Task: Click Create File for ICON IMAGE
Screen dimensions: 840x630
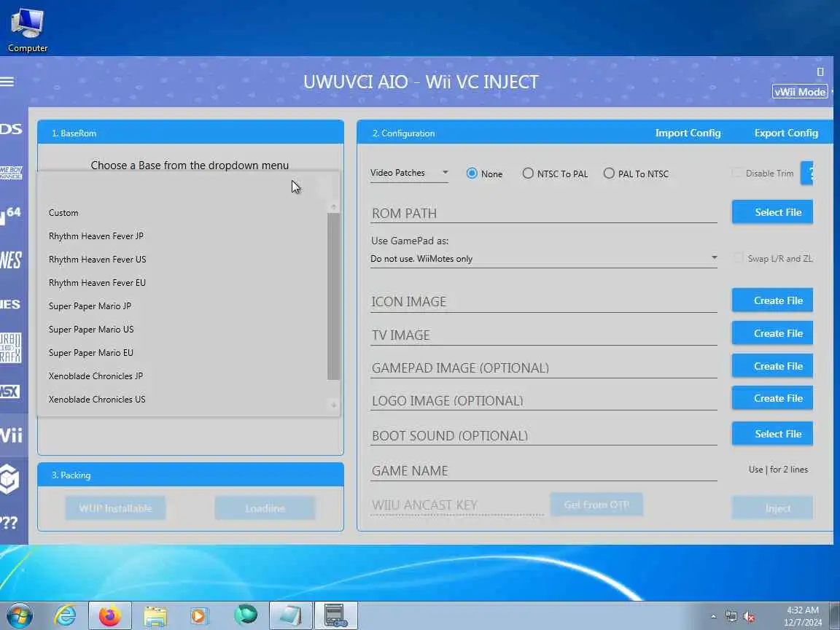Action: 772,300
